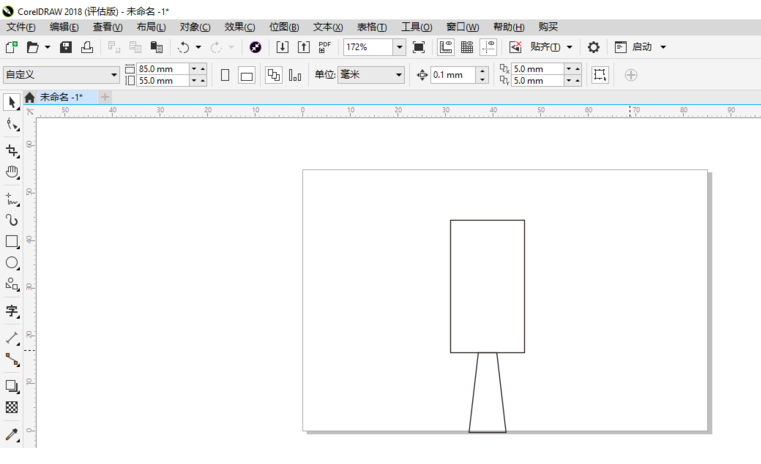Viewport: 761px width, 464px height.
Task: Click the Publish to PDF icon
Action: 325,47
